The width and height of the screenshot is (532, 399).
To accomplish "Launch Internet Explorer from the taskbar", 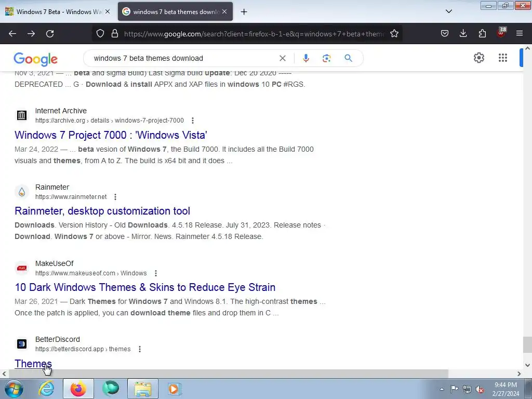I will click(x=46, y=389).
